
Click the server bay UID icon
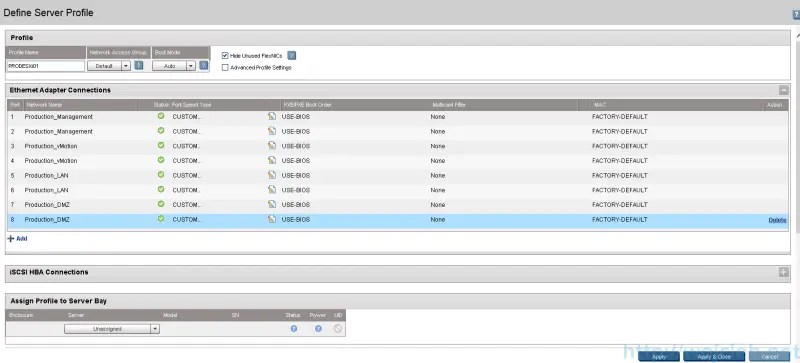click(x=338, y=329)
